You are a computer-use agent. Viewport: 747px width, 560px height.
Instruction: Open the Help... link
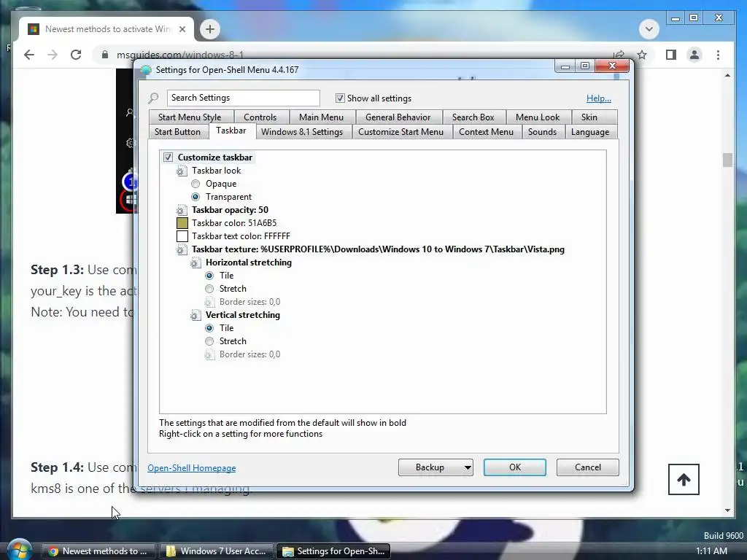pyautogui.click(x=599, y=98)
